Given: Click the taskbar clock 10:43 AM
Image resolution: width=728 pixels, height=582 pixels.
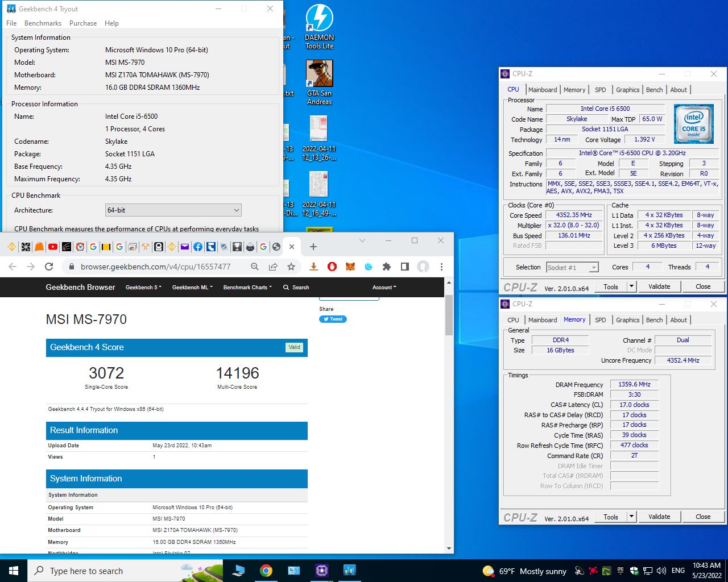Looking at the screenshot, I should (x=706, y=570).
